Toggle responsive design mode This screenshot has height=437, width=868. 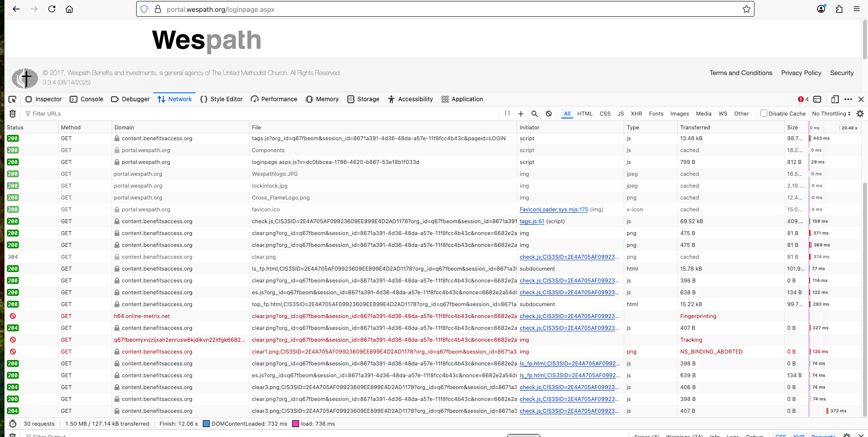[x=835, y=99]
